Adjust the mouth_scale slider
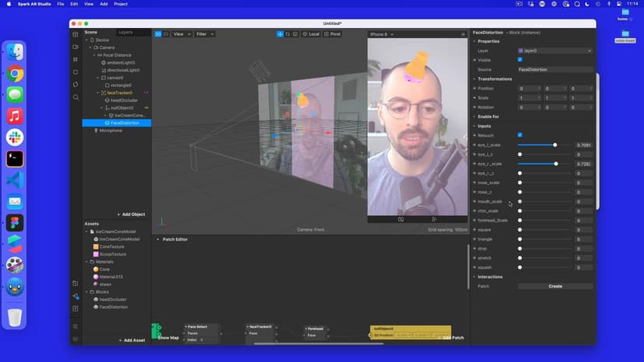The height and width of the screenshot is (362, 644). (544, 201)
